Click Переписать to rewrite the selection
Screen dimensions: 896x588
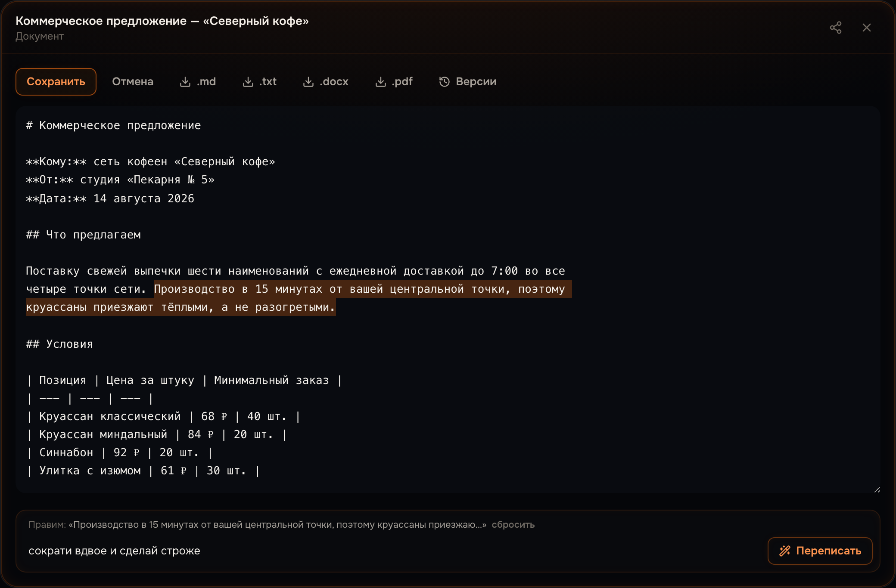point(820,551)
